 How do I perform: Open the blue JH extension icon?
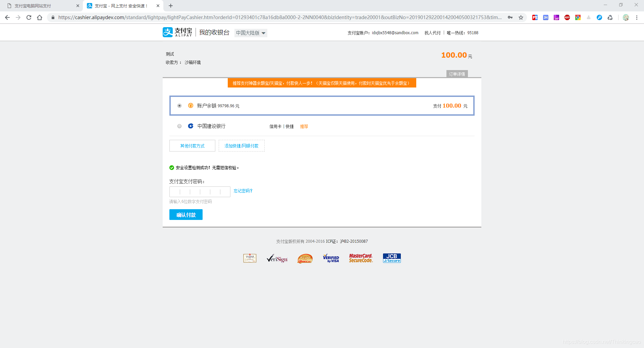pyautogui.click(x=546, y=17)
